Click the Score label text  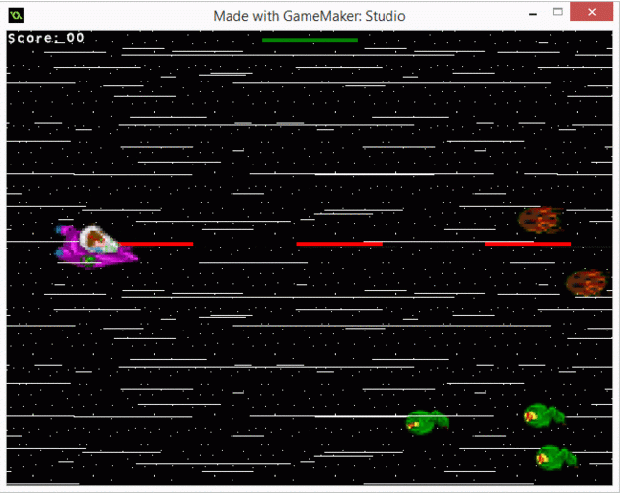32,38
